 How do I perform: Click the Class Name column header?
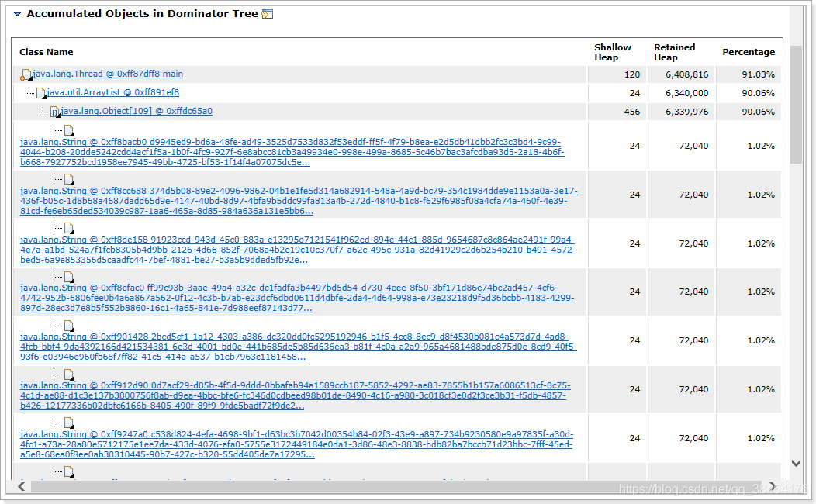(47, 52)
